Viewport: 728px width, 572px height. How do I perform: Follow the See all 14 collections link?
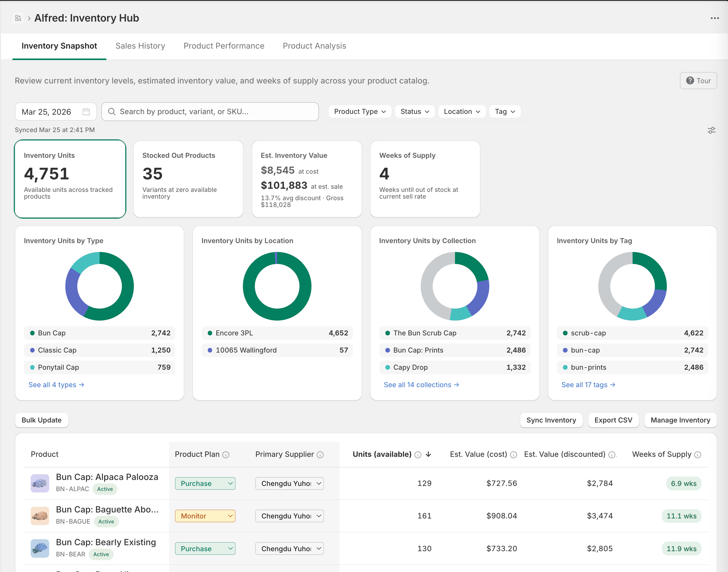pos(421,385)
